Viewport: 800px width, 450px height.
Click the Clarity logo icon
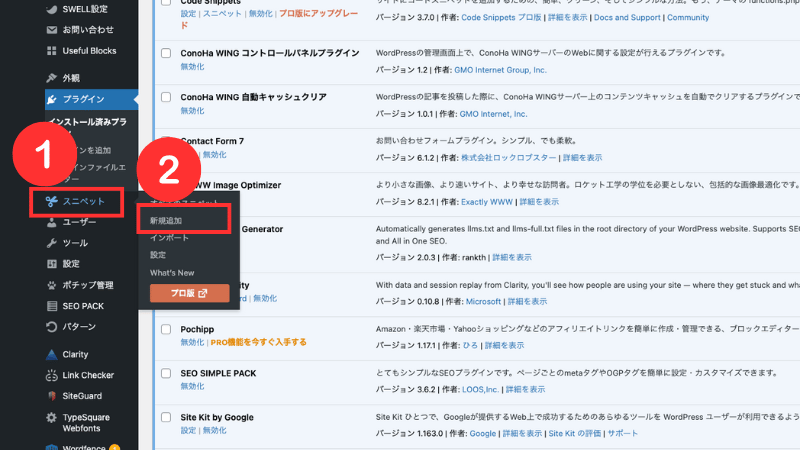tap(52, 354)
